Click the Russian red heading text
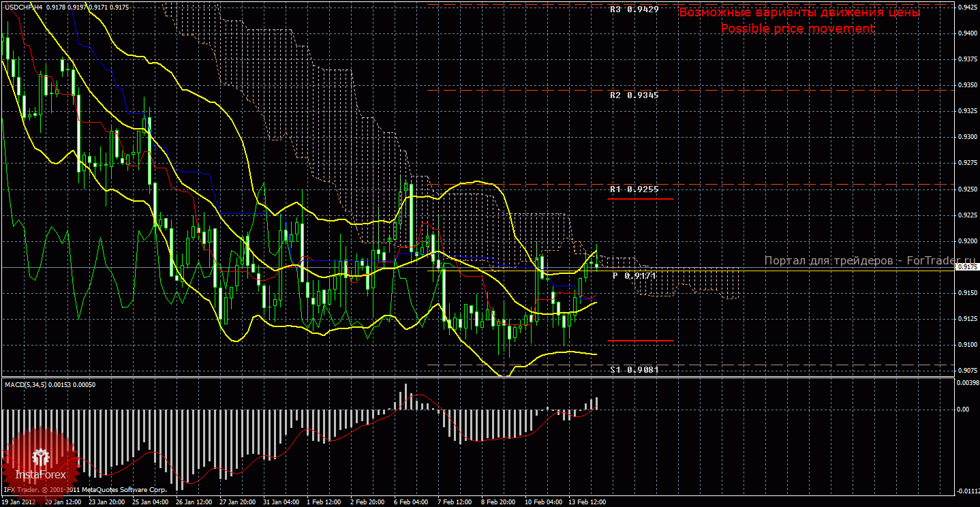The image size is (980, 507). 799,12
